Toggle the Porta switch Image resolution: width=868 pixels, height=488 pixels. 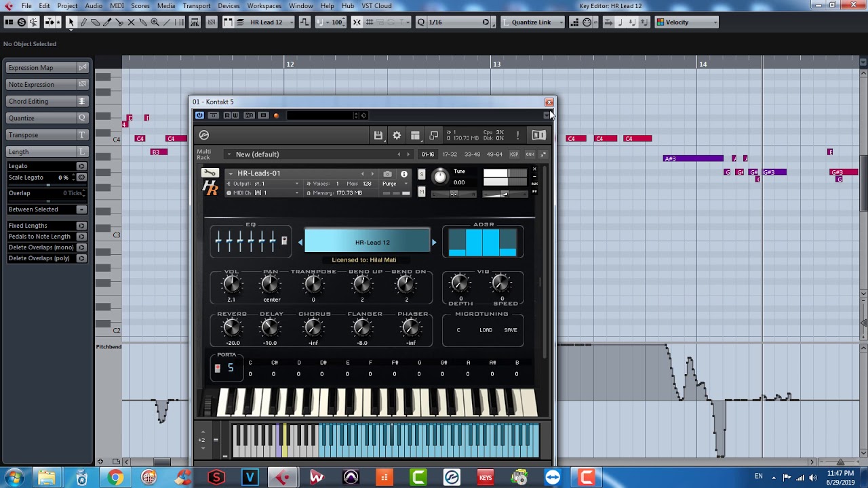pyautogui.click(x=218, y=368)
